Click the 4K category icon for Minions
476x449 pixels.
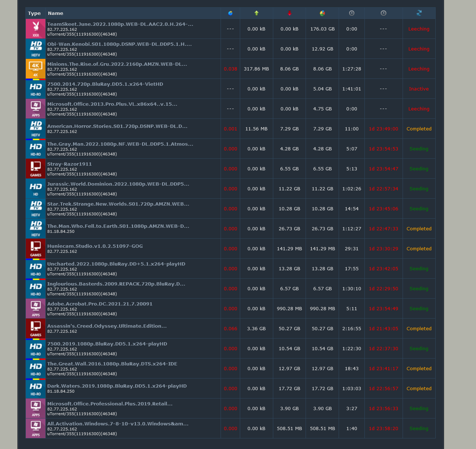point(36,69)
